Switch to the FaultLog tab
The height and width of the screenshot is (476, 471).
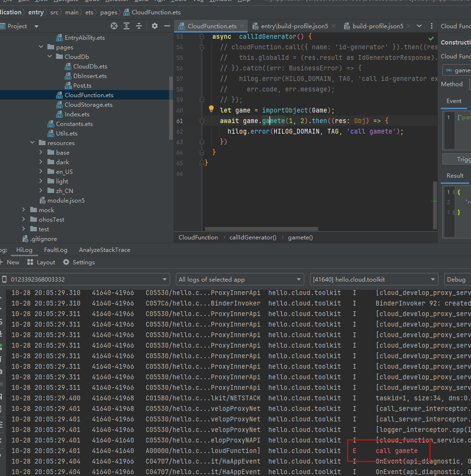[x=56, y=250]
